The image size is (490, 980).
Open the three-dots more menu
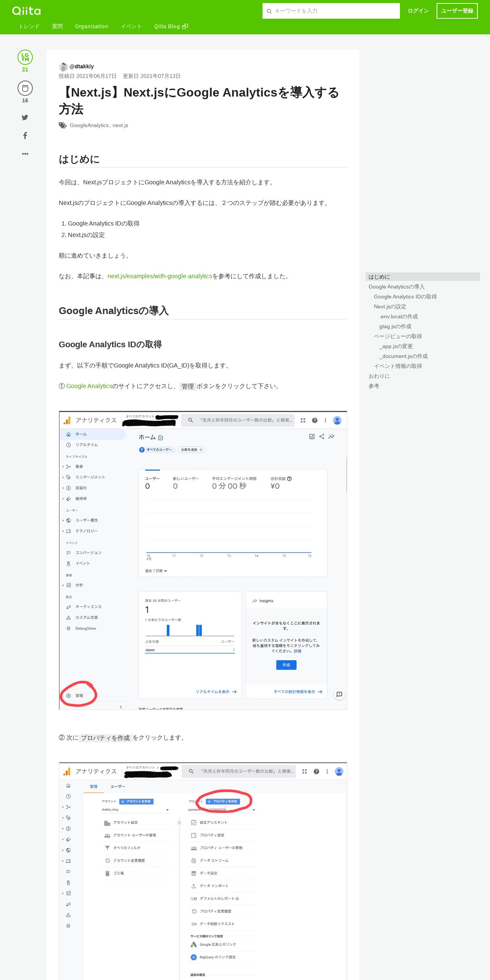(x=25, y=154)
